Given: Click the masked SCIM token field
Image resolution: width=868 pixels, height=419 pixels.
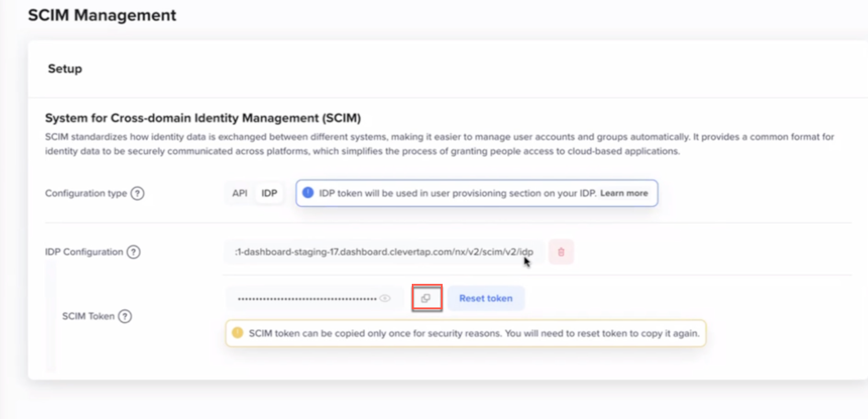Looking at the screenshot, I should click(308, 298).
